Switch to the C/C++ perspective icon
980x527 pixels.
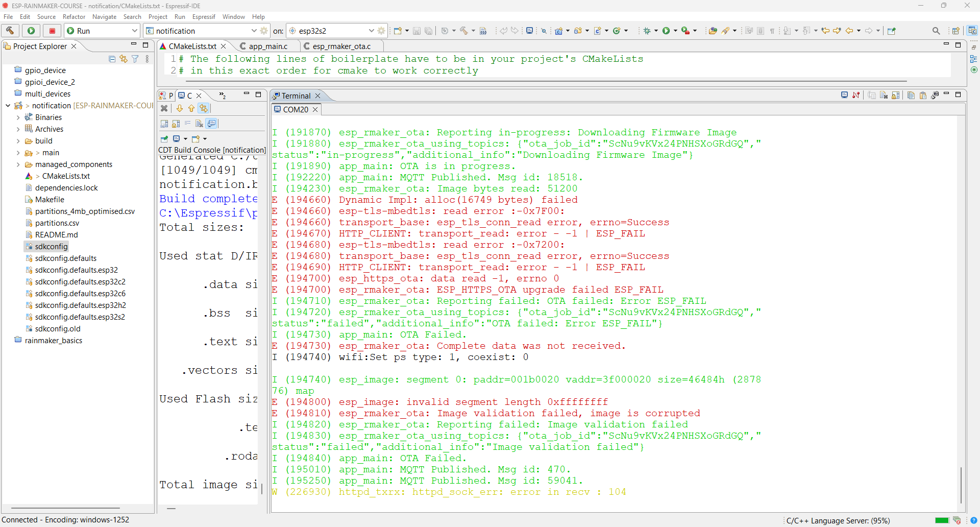click(x=972, y=31)
